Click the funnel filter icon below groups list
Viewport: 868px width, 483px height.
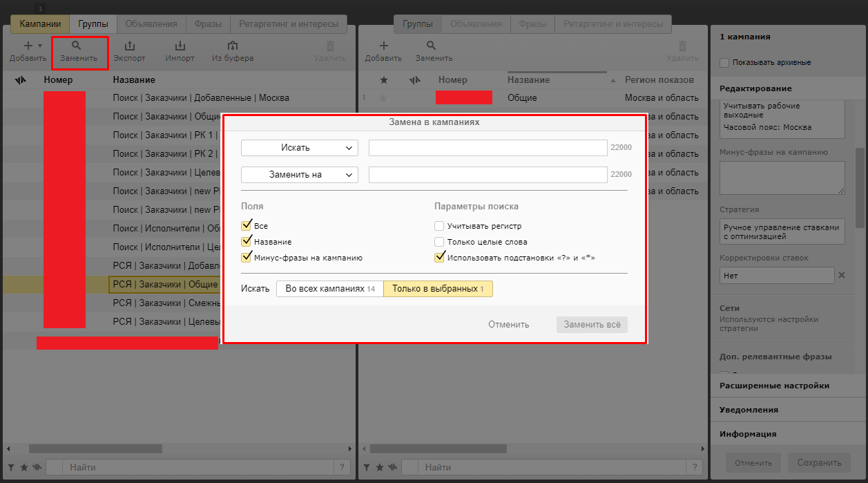(x=366, y=468)
